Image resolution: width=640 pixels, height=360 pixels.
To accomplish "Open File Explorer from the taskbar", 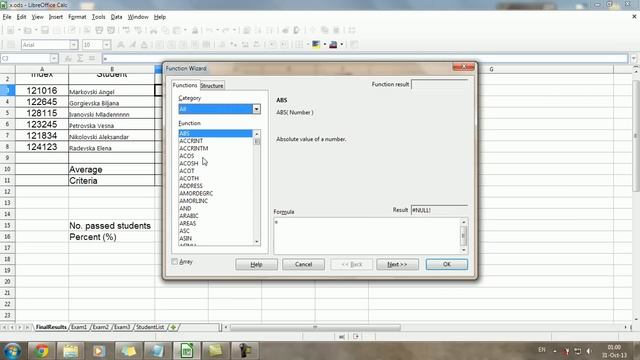I will [x=70, y=351].
